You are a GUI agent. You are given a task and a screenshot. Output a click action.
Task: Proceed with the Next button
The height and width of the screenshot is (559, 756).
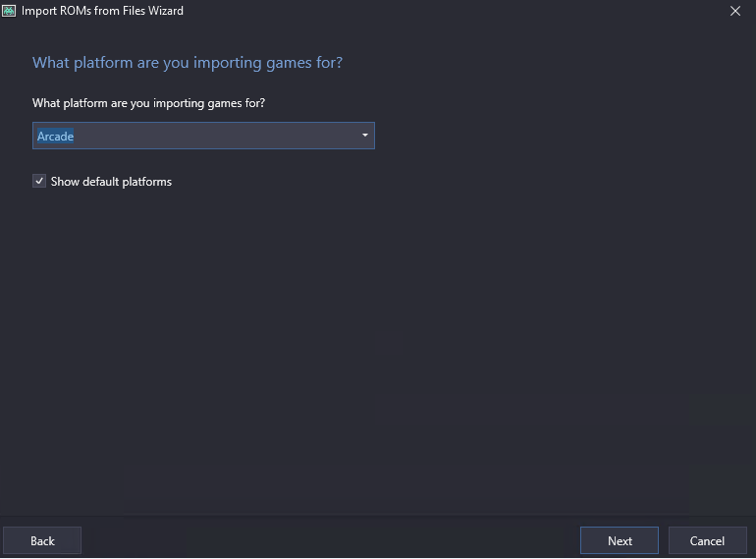pyautogui.click(x=620, y=540)
